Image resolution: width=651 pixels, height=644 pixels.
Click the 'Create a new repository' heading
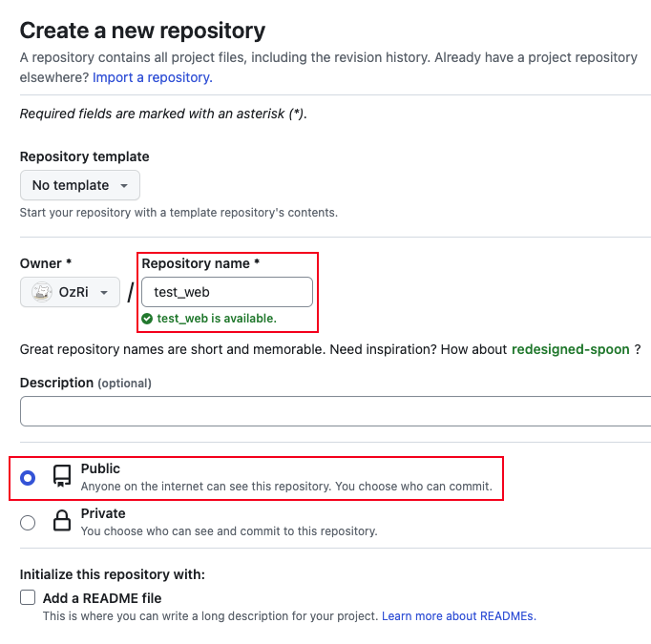pos(142,31)
